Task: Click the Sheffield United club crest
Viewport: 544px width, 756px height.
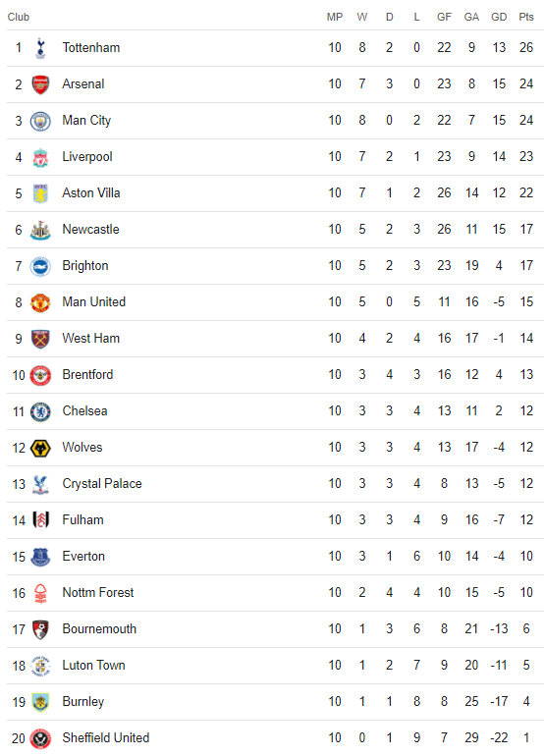Action: pos(40,738)
